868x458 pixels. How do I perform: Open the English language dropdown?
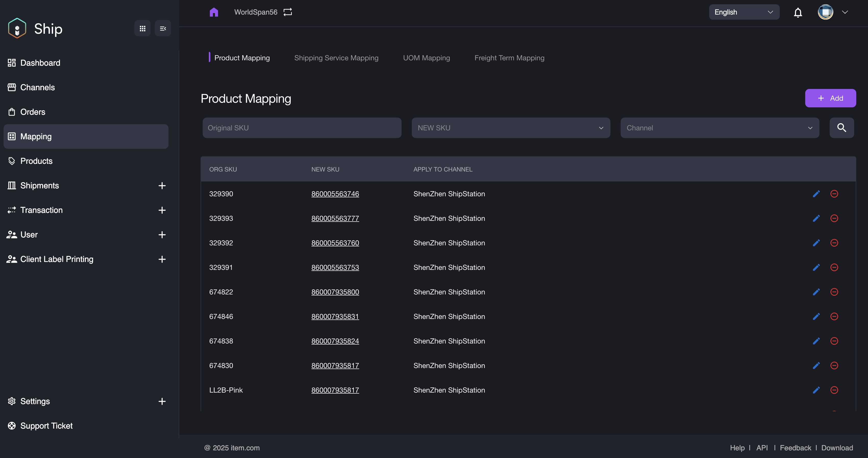coord(744,12)
